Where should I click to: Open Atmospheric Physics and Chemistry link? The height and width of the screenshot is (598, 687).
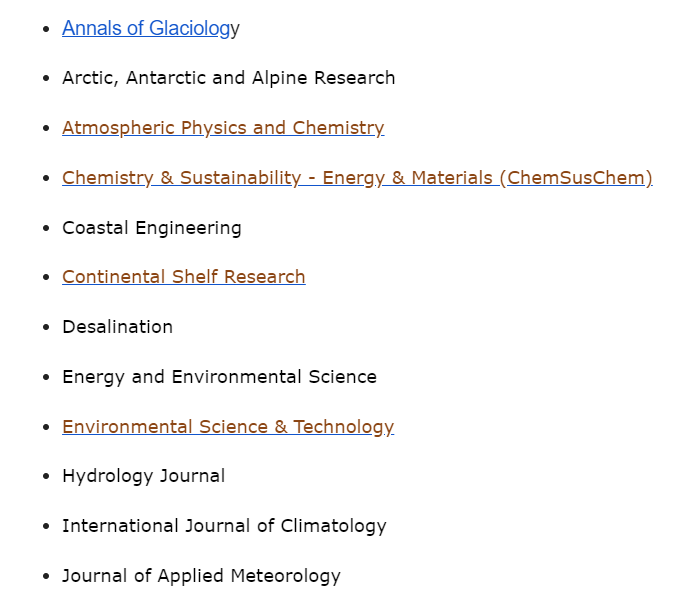(223, 128)
